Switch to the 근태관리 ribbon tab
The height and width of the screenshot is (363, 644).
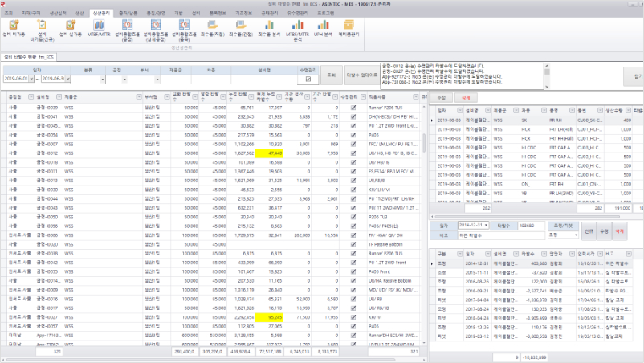pyautogui.click(x=270, y=13)
